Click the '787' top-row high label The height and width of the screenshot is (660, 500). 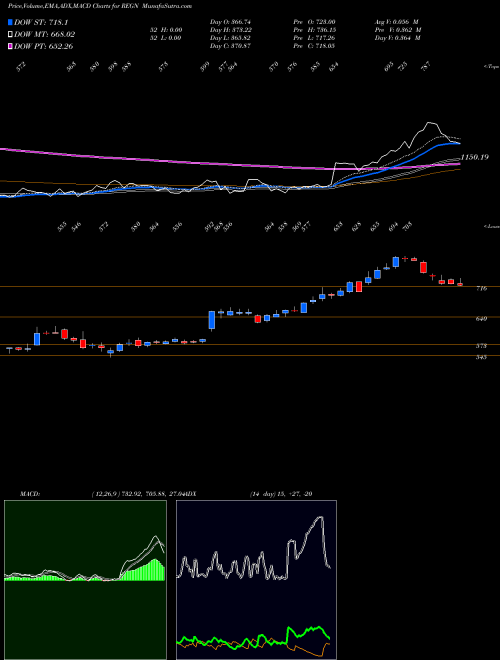[426, 67]
